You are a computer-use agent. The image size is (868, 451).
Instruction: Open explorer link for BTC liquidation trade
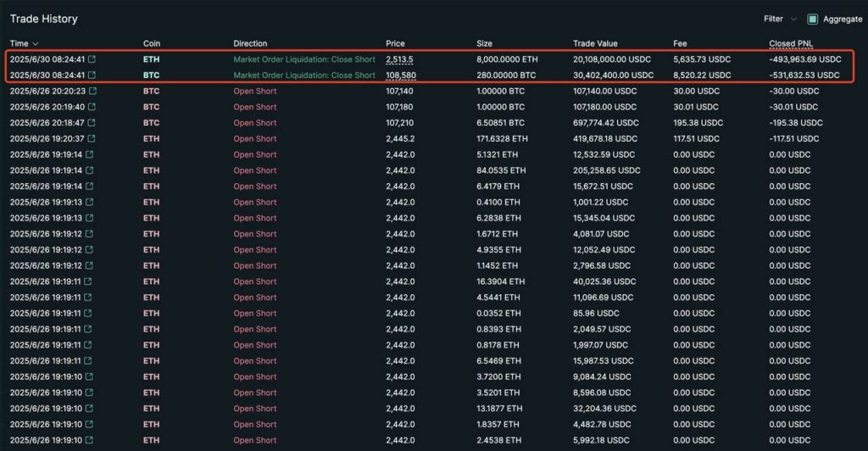click(92, 75)
